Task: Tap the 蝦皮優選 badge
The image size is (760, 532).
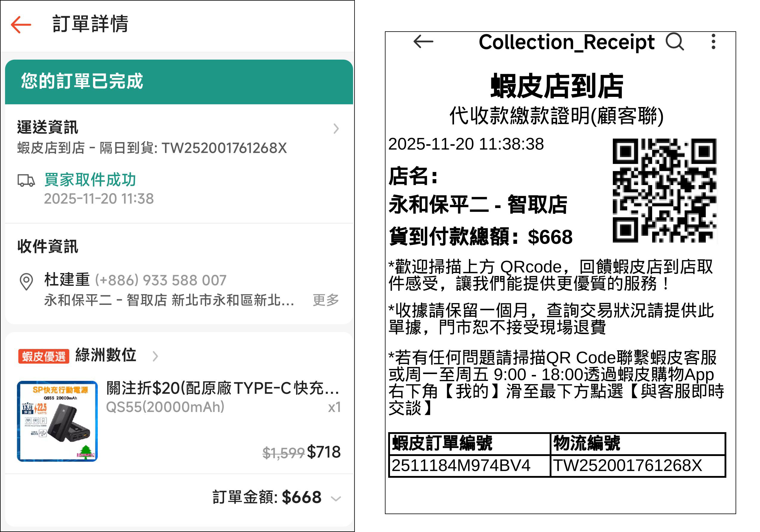Action: (44, 356)
